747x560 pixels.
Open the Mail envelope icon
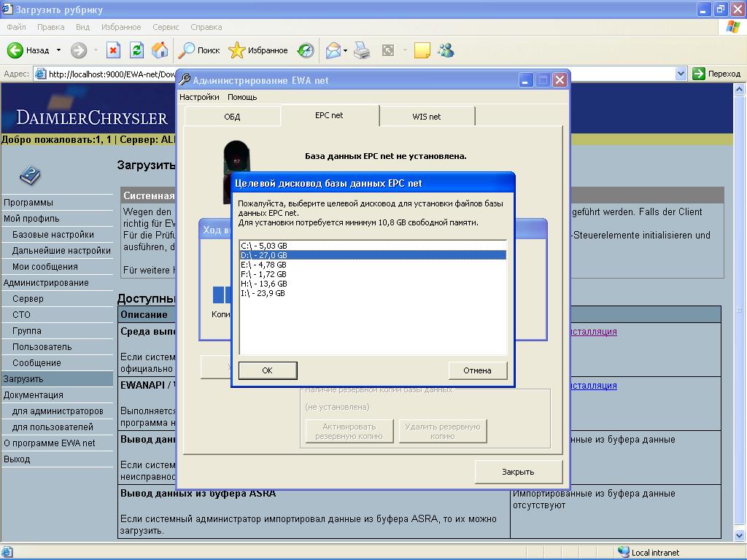[x=333, y=50]
